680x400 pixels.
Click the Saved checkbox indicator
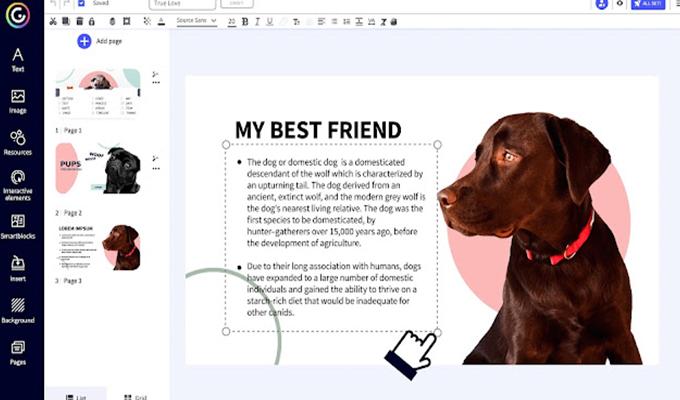click(81, 3)
